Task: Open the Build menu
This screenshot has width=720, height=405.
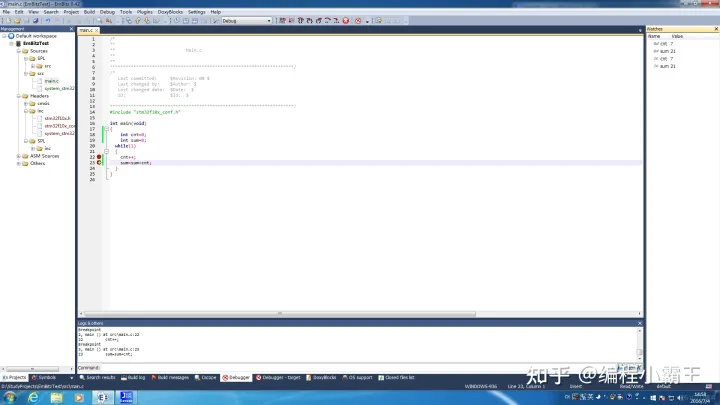Action: click(89, 12)
